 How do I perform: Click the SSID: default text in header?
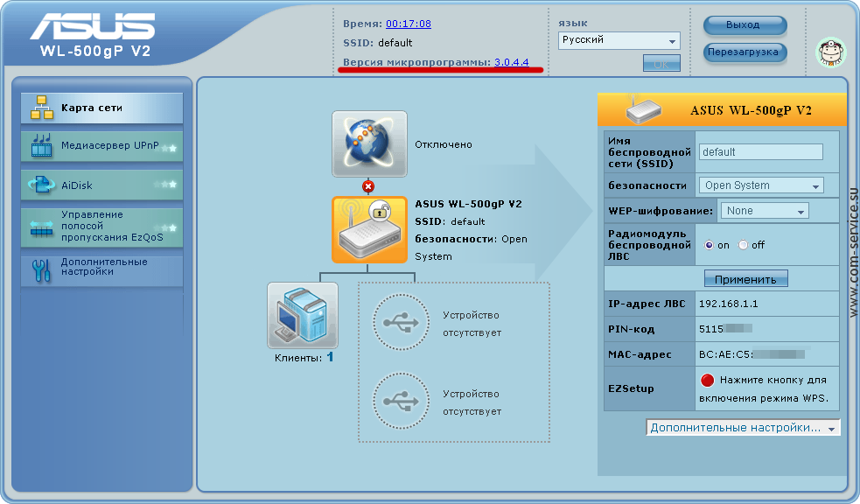377,43
